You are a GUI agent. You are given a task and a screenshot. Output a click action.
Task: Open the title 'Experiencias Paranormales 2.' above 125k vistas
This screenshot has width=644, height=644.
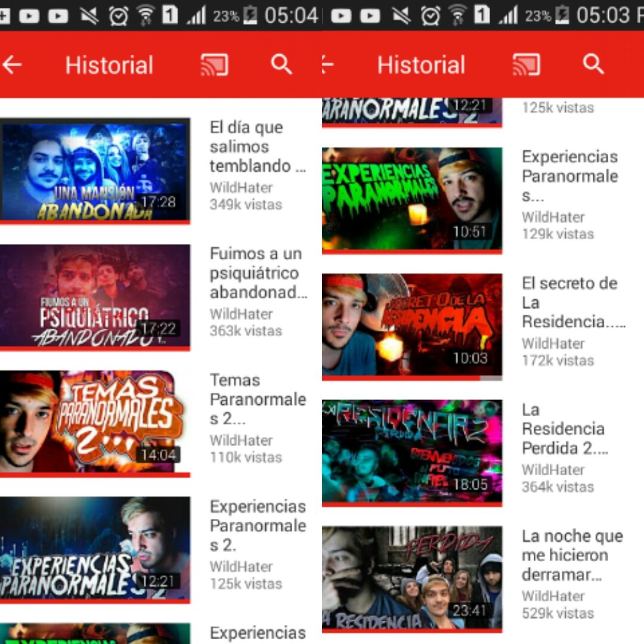[x=258, y=526]
